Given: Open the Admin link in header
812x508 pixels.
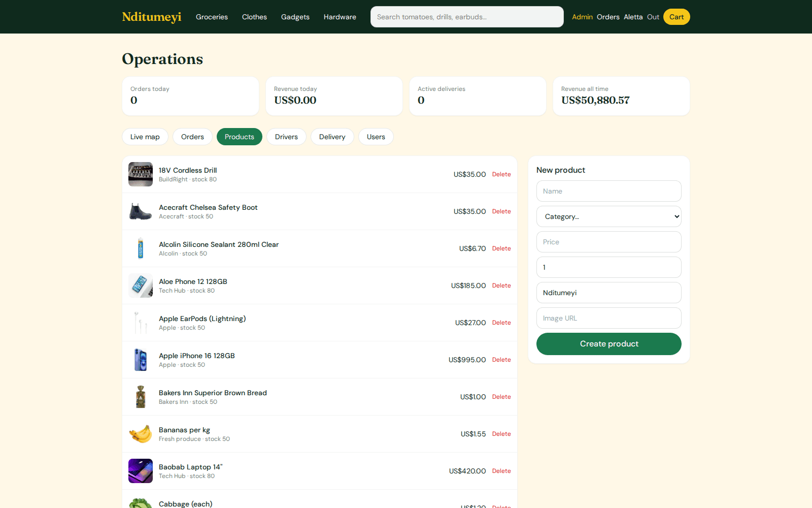Looking at the screenshot, I should coord(582,17).
